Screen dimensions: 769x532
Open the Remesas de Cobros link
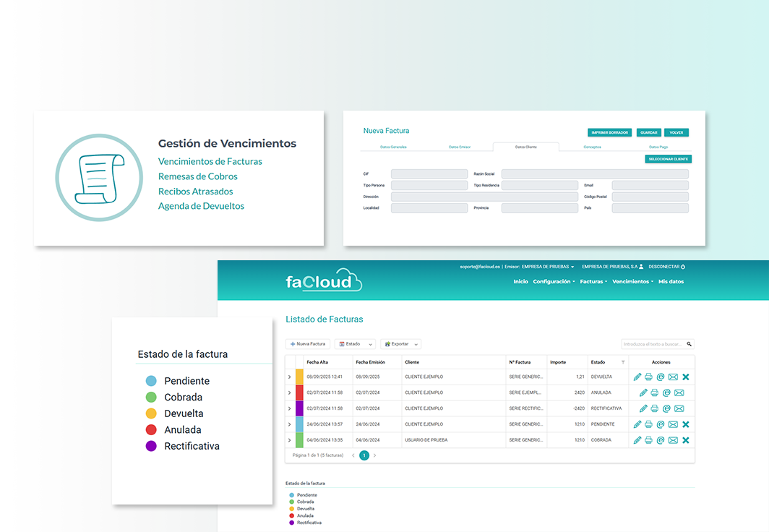(197, 176)
